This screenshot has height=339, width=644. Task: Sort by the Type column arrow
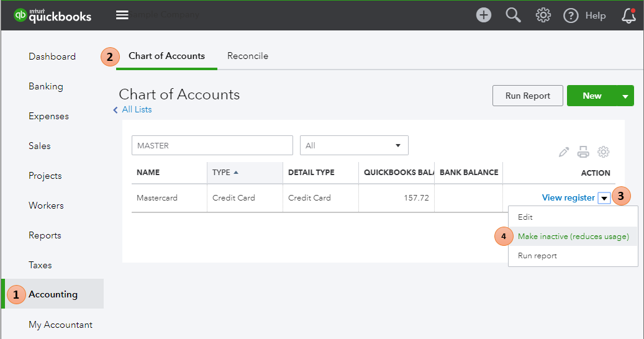[x=236, y=173]
